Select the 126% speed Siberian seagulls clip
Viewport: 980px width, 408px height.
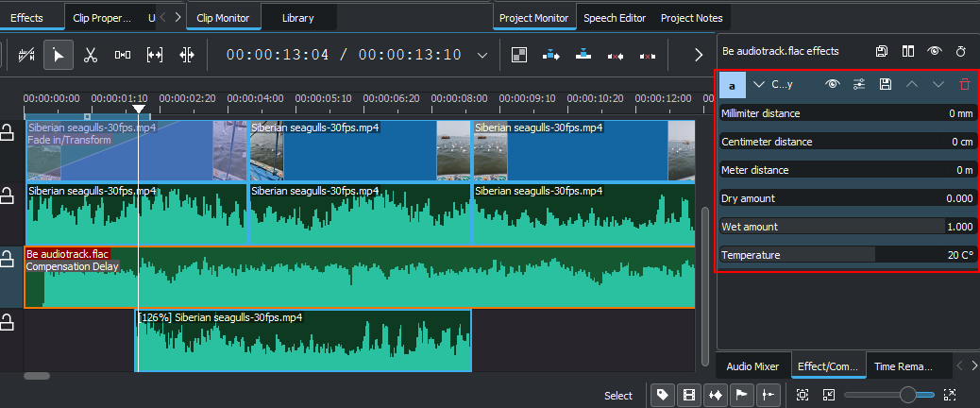(x=302, y=345)
